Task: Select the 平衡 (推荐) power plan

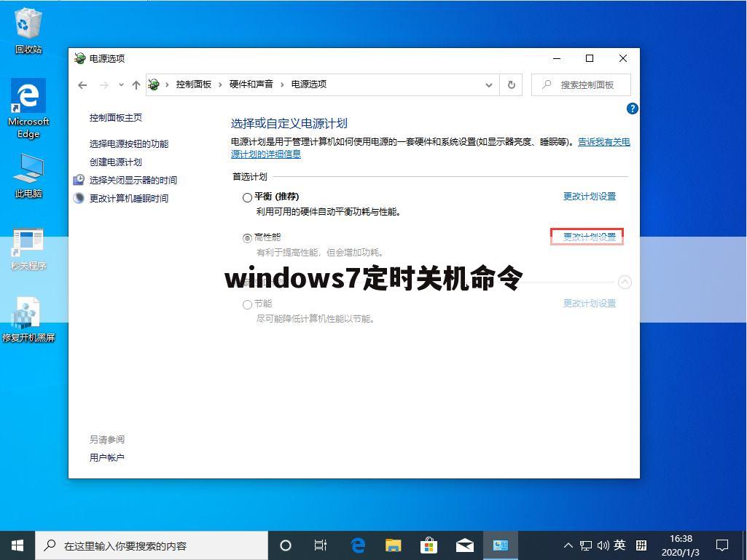Action: pos(247,197)
